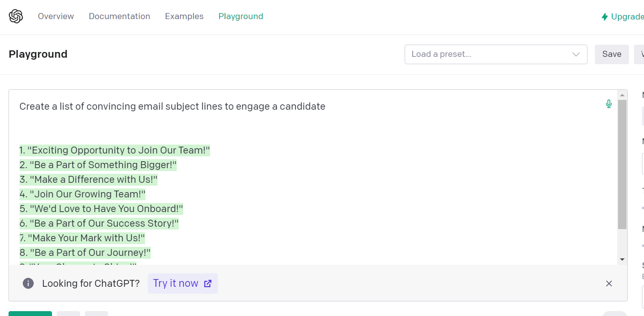The width and height of the screenshot is (644, 316).
Task: Click the scrollbar up arrow in the editor
Action: pos(622,95)
